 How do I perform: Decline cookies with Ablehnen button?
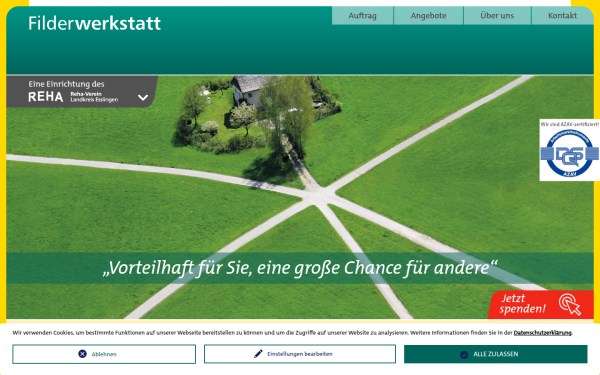pyautogui.click(x=104, y=354)
